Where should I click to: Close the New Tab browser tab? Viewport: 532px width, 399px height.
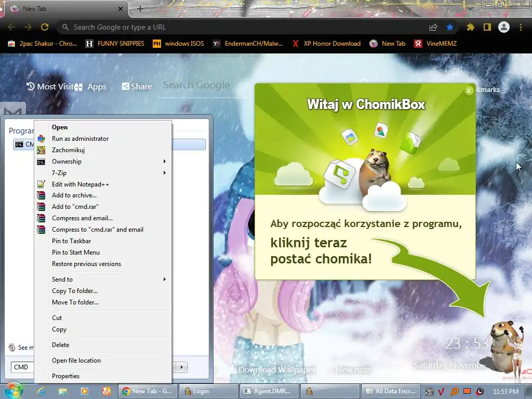[x=120, y=9]
